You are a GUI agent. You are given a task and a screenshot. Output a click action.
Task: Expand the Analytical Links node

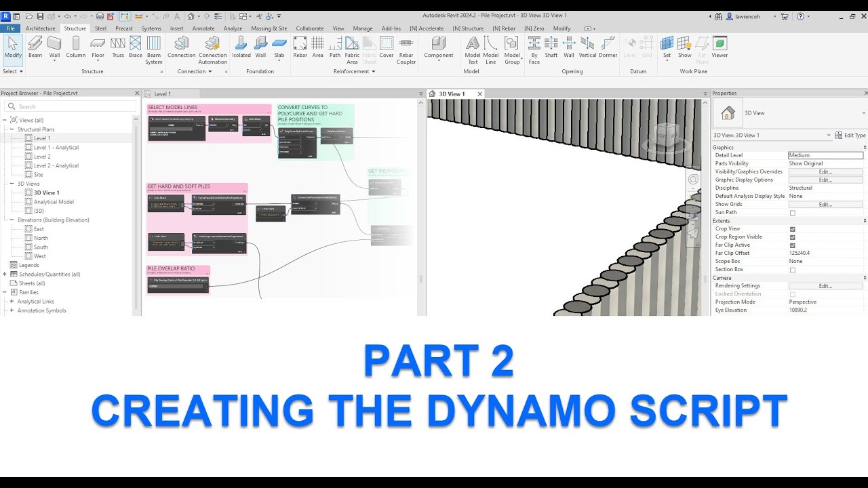[12, 302]
